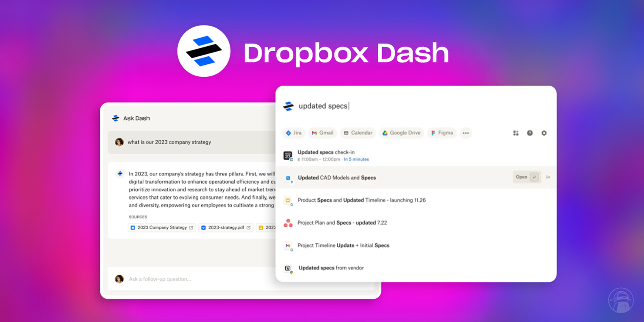
Task: Click the Open button for CAD Models
Action: [527, 177]
